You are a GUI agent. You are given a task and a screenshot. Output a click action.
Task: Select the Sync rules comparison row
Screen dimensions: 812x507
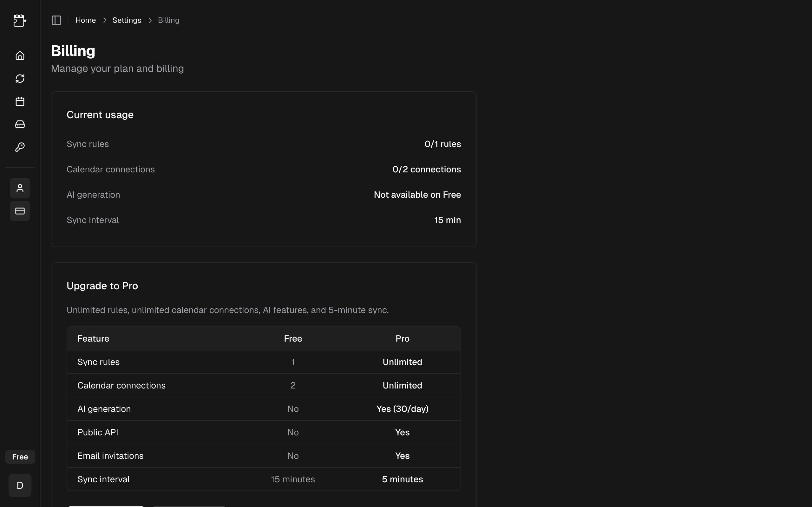click(x=264, y=362)
